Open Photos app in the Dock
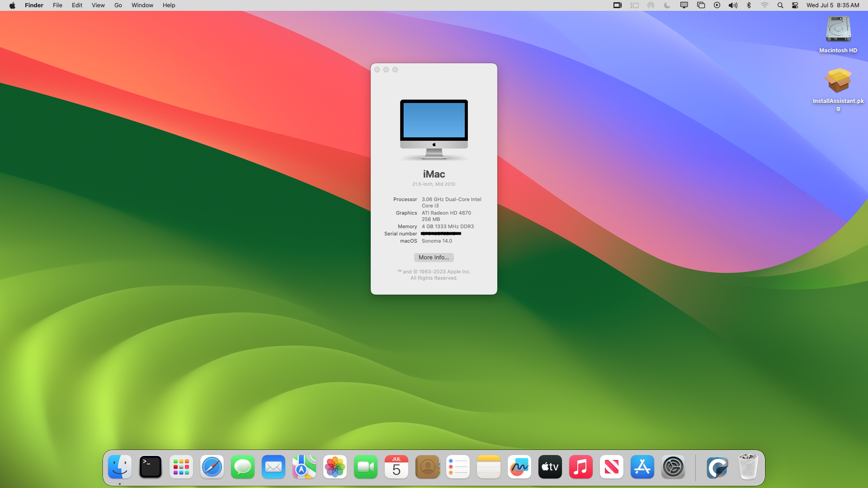The image size is (868, 488). pyautogui.click(x=335, y=467)
